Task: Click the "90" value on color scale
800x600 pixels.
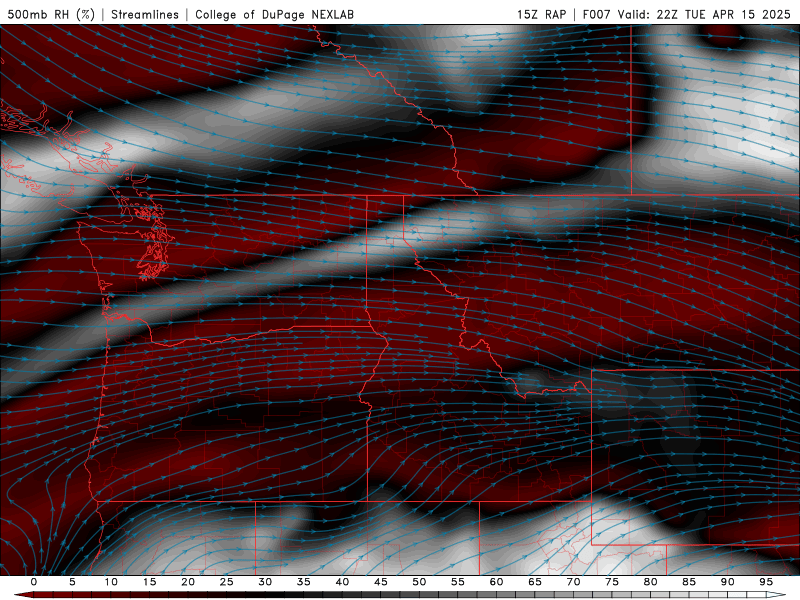Action: [728, 582]
